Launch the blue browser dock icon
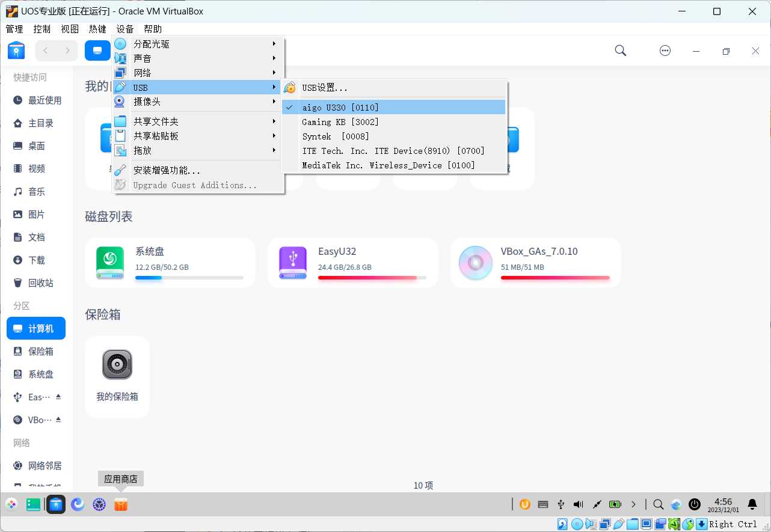Viewport: 771px width, 532px height. tap(78, 504)
